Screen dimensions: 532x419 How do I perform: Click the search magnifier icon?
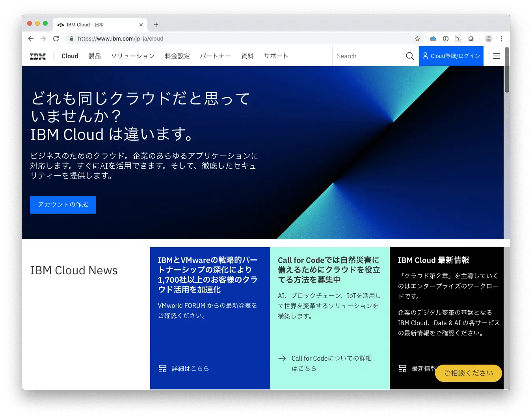tap(410, 56)
